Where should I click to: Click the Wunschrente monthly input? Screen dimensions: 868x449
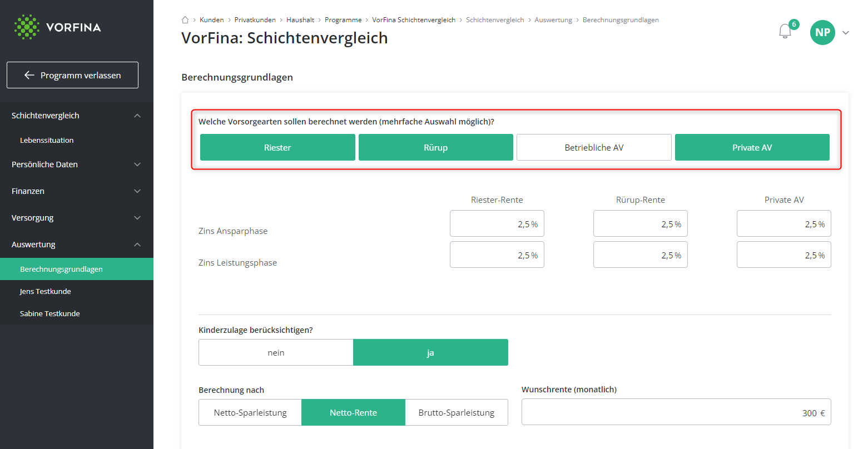(x=676, y=412)
